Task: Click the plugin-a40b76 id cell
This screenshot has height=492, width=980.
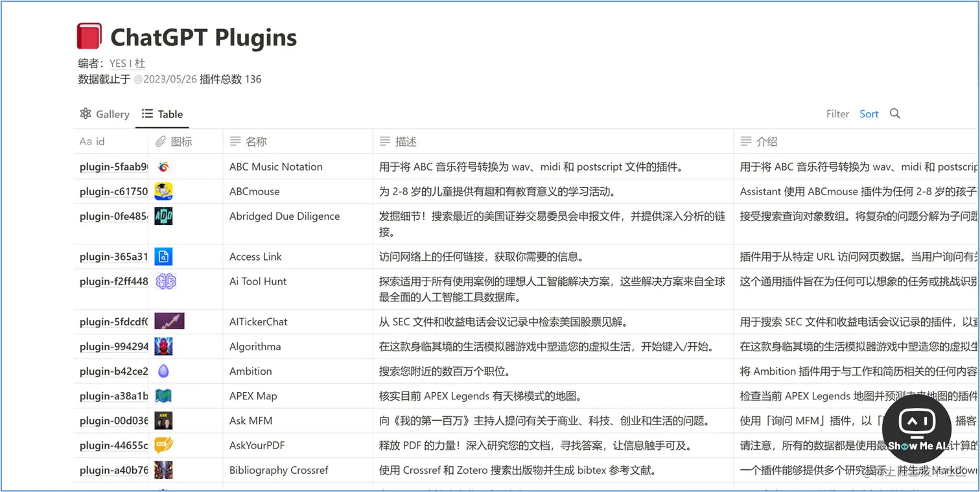Action: pos(111,470)
